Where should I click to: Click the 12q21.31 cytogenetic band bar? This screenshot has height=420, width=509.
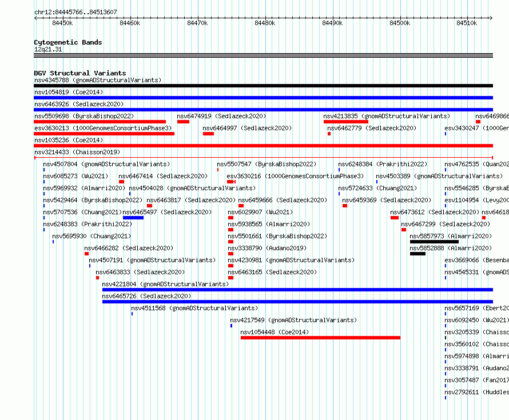click(263, 55)
